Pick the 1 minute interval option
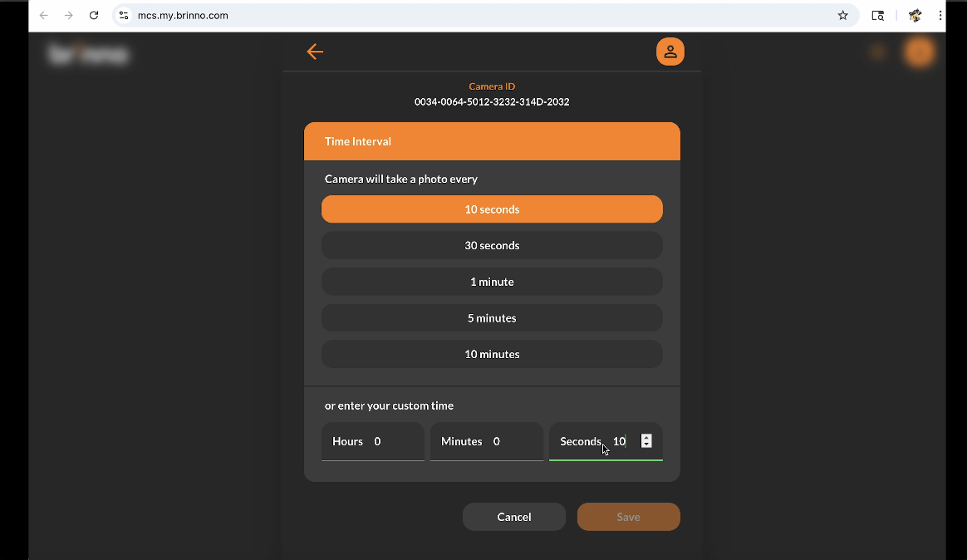 tap(492, 282)
